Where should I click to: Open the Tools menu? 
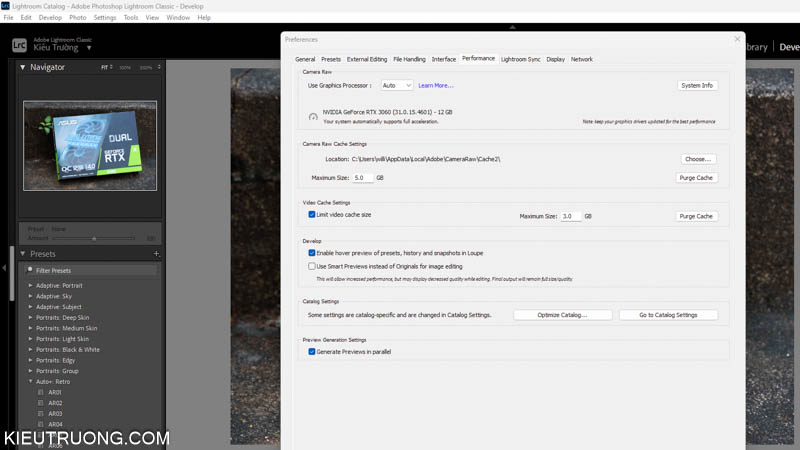click(x=131, y=17)
